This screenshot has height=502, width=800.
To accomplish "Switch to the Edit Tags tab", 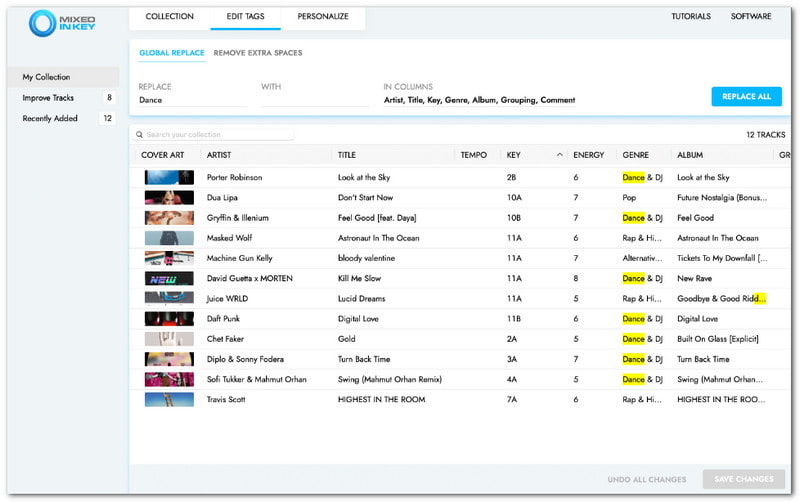I will coord(245,16).
